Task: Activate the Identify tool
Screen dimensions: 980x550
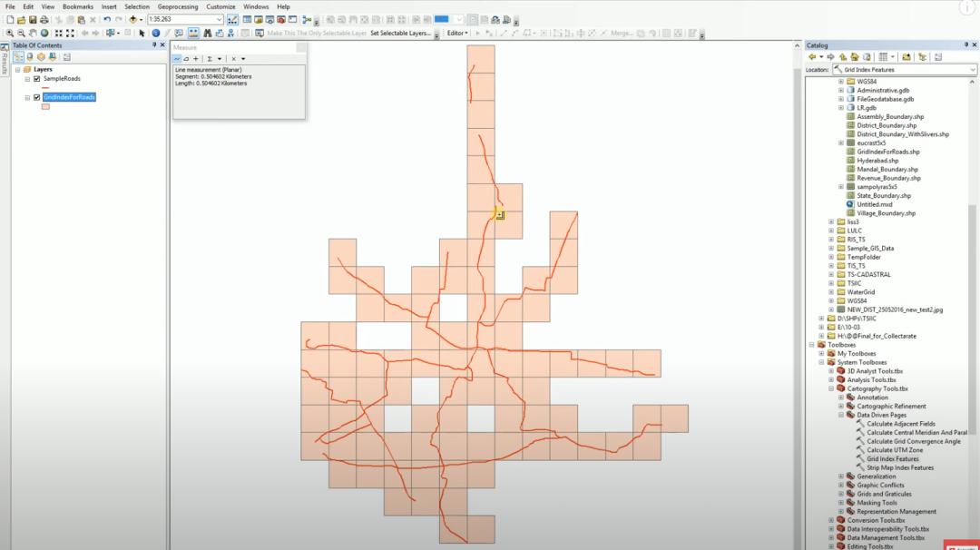Action: click(x=156, y=33)
